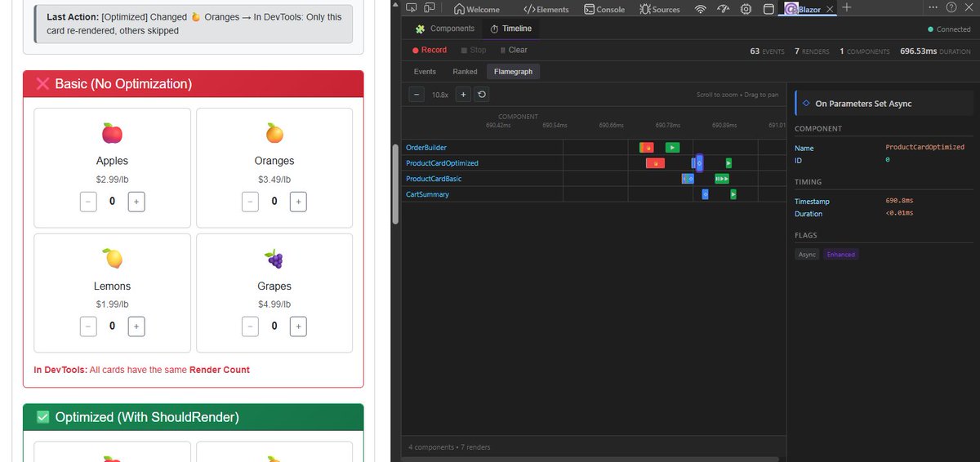980x462 pixels.
Task: Click CartSummary's green render event block
Action: coord(733,194)
